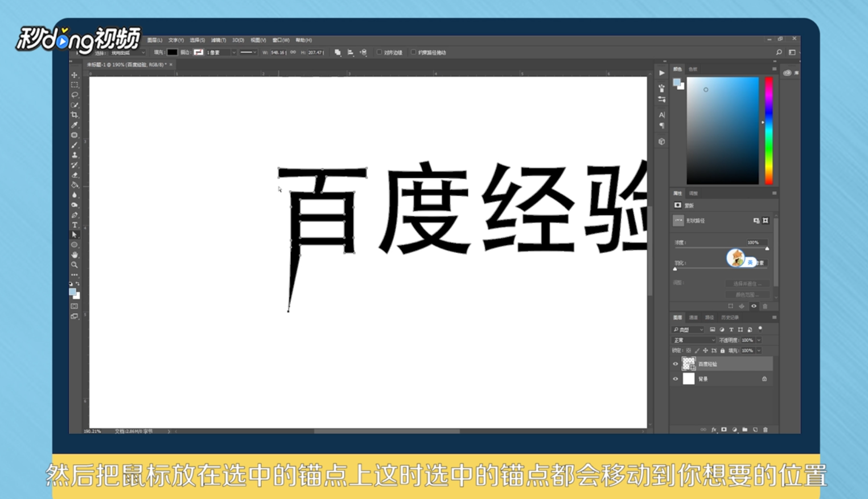This screenshot has width=868, height=499.
Task: Click the path alignment icon
Action: click(351, 52)
